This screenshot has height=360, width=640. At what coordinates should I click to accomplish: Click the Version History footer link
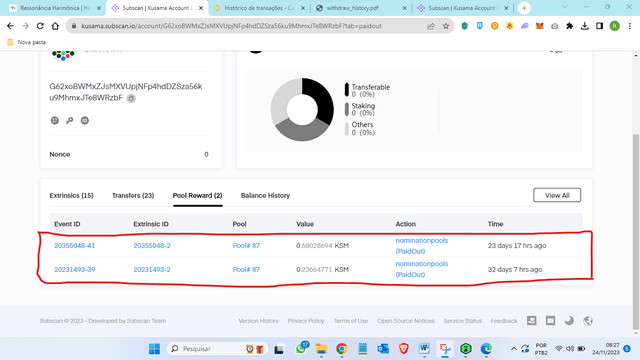[258, 321]
